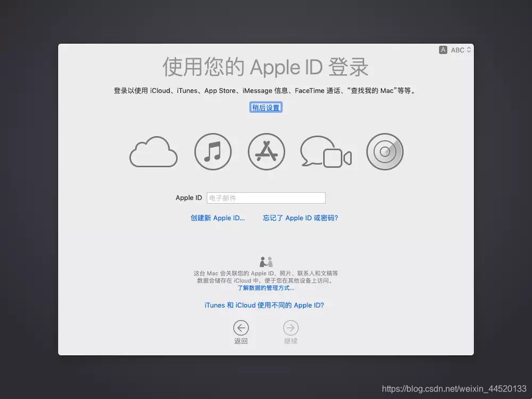Click the iTunes music note icon

point(213,151)
